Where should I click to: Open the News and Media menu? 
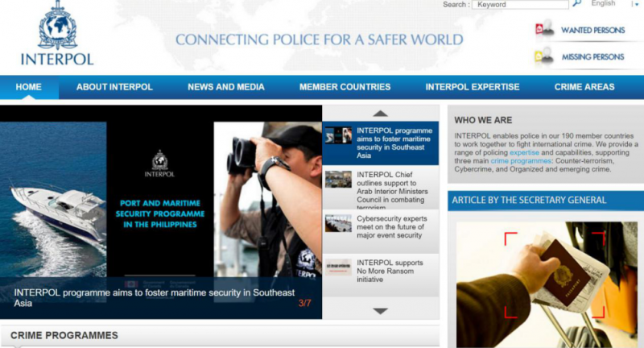coord(226,87)
